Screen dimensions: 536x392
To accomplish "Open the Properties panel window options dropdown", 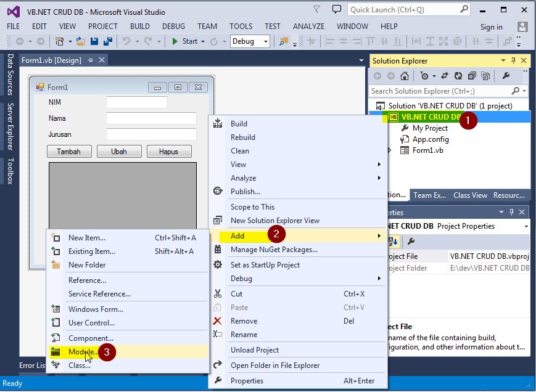I will coord(501,212).
